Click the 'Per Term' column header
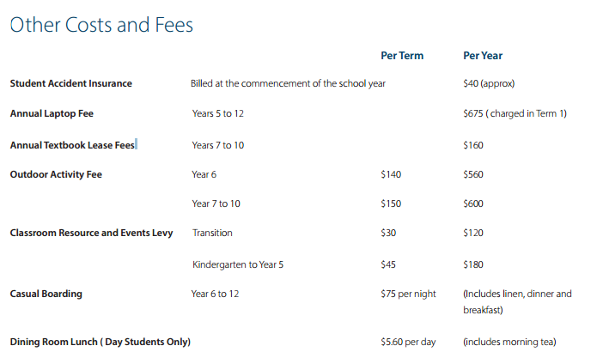609x364 pixels. 402,56
